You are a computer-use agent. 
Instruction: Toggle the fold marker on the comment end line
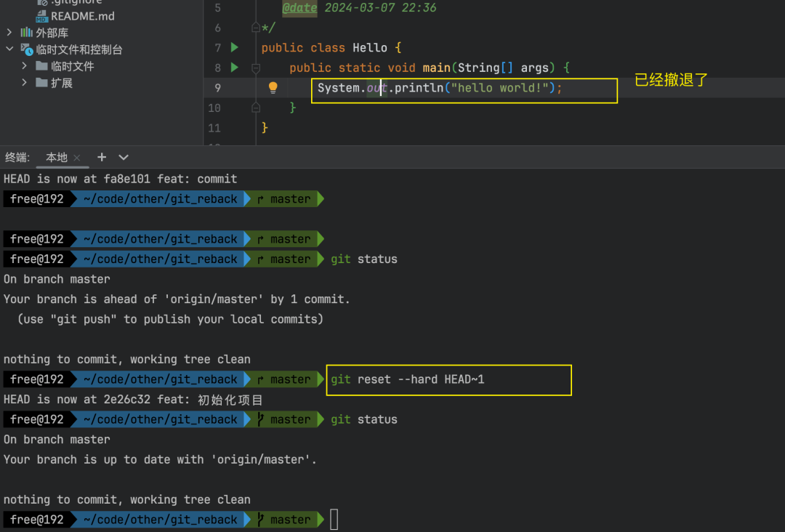coord(255,28)
